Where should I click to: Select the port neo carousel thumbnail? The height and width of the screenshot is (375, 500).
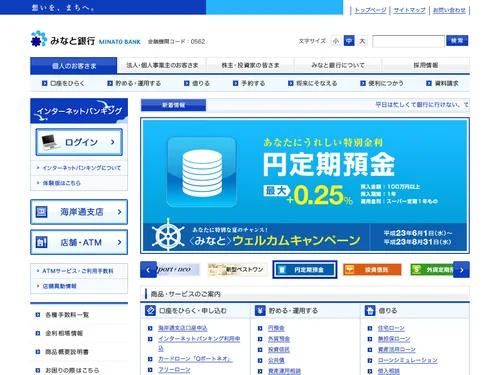(x=178, y=269)
